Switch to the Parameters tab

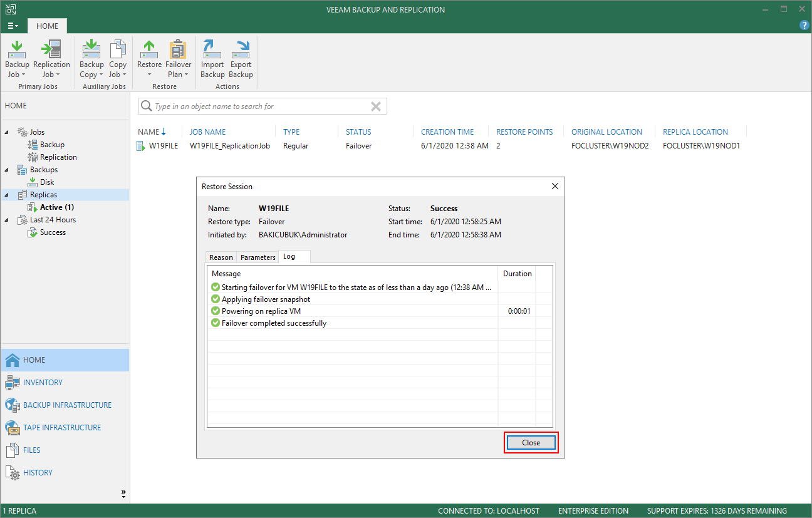[258, 257]
